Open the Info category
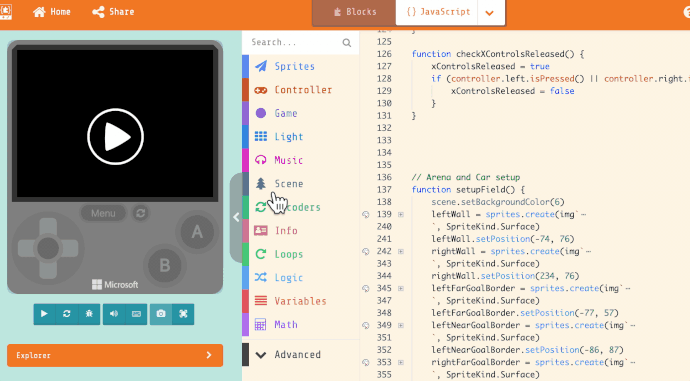 301,231
